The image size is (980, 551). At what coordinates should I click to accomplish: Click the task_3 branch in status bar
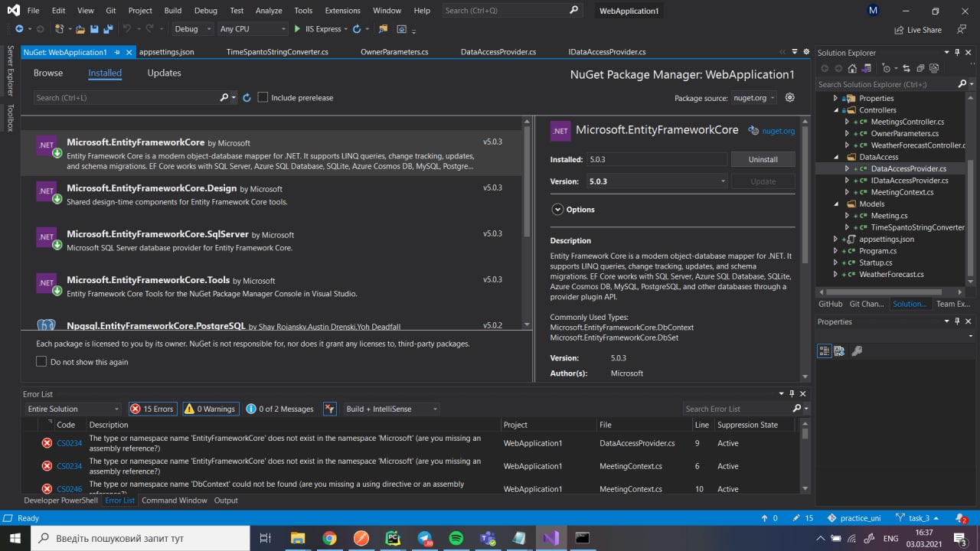(x=918, y=518)
